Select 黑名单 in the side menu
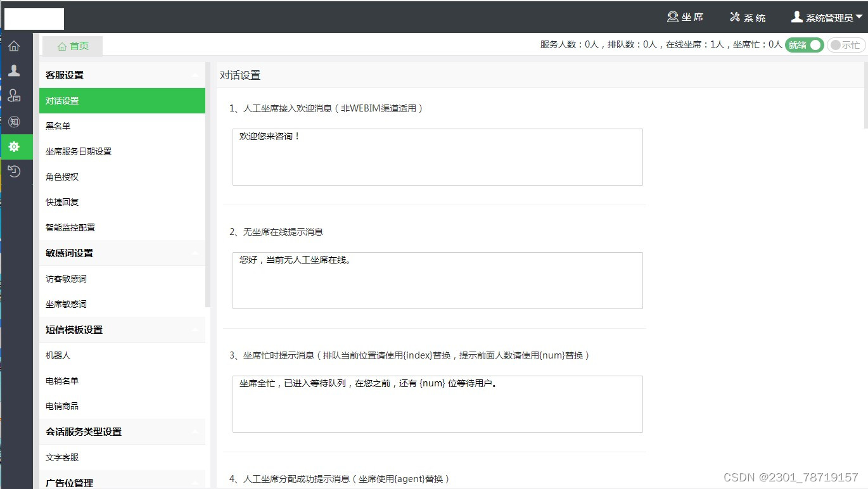 tap(122, 126)
